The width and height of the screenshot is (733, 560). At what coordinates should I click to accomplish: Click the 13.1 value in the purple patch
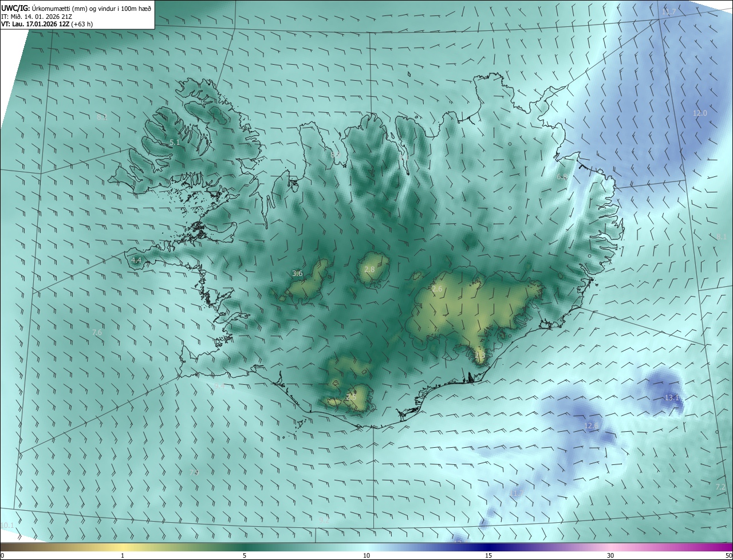tap(672, 397)
